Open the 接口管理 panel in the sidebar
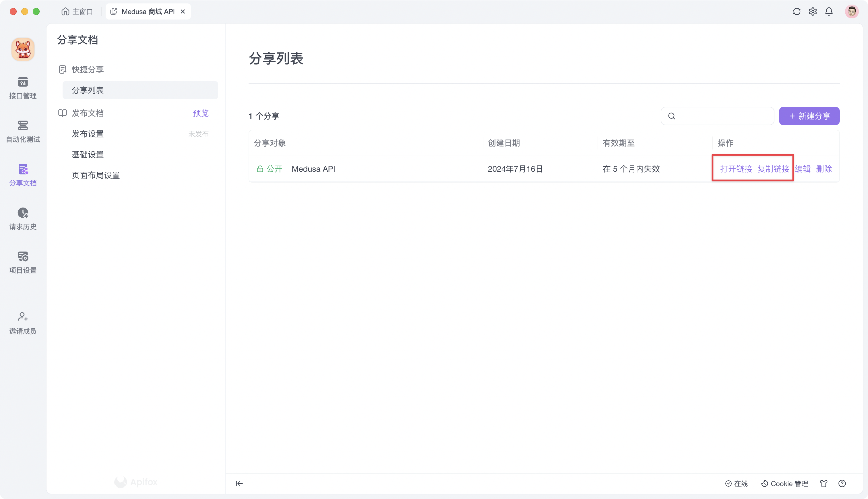 coord(23,88)
